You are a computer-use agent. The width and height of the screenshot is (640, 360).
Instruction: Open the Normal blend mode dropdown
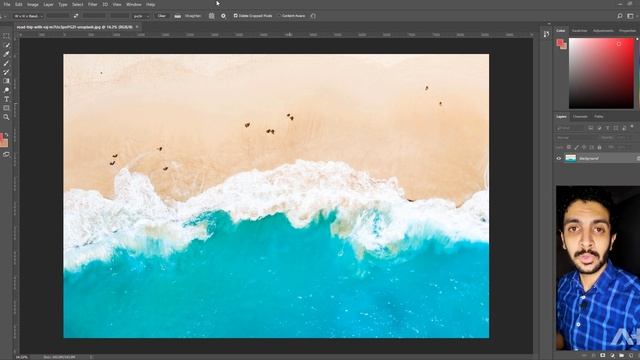pyautogui.click(x=577, y=138)
